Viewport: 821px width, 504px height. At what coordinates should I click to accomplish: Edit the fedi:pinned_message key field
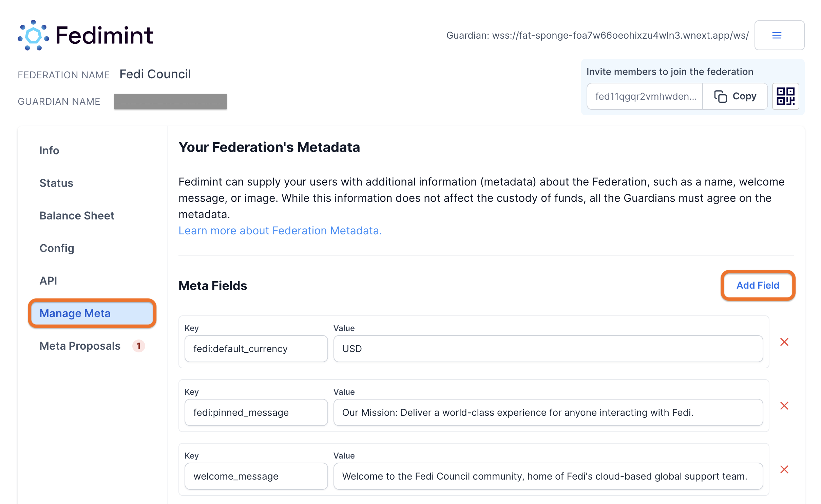(256, 412)
